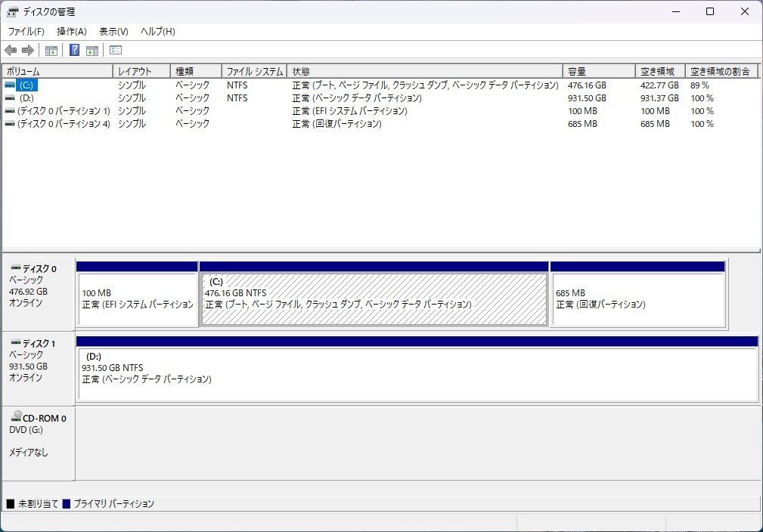
Task: Select (ディスク 0 パーティション 1) list row
Action: [x=64, y=111]
